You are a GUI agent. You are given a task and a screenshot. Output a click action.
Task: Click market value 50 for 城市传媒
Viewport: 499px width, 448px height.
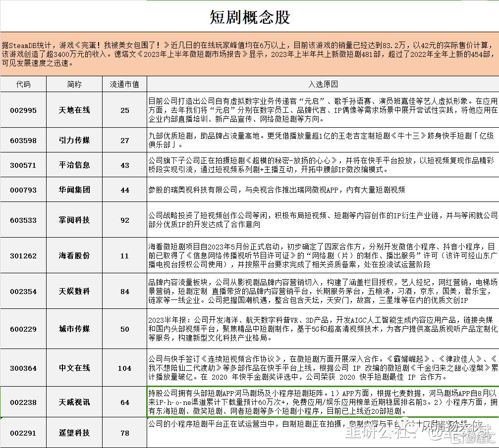125,329
